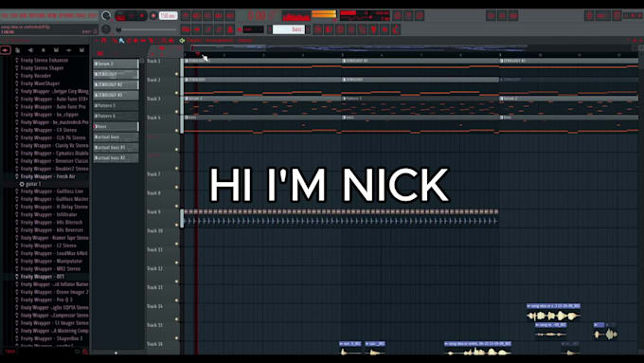Open the EDIT menu
The image size is (644, 363).
pos(13,15)
